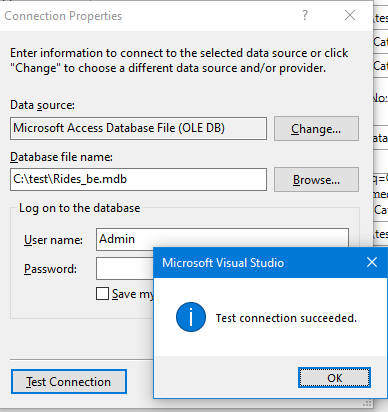Click Browse... for database file
This screenshot has width=388, height=412.
(316, 180)
